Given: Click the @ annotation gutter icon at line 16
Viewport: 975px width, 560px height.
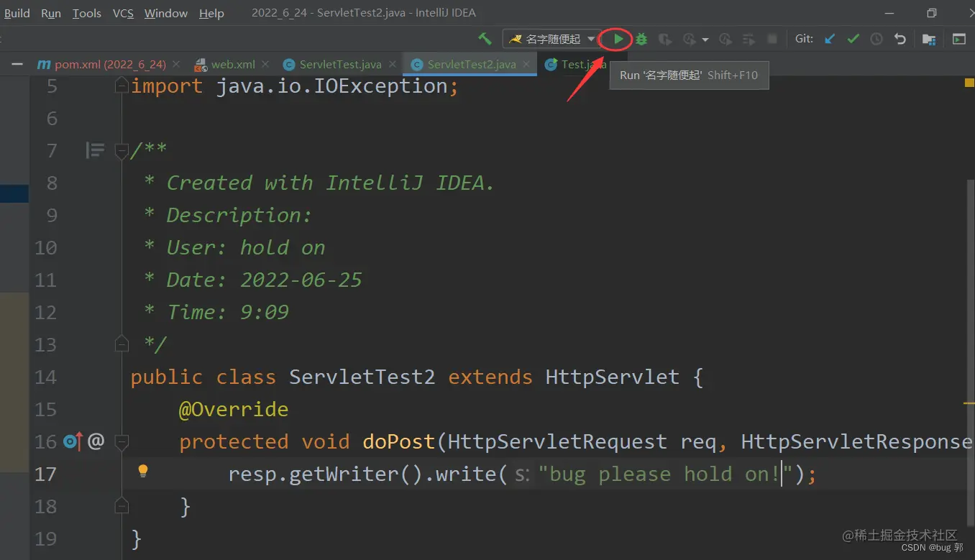Looking at the screenshot, I should (96, 441).
